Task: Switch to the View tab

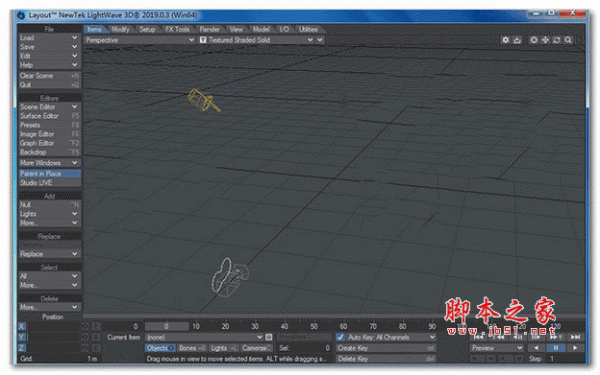Action: click(236, 29)
